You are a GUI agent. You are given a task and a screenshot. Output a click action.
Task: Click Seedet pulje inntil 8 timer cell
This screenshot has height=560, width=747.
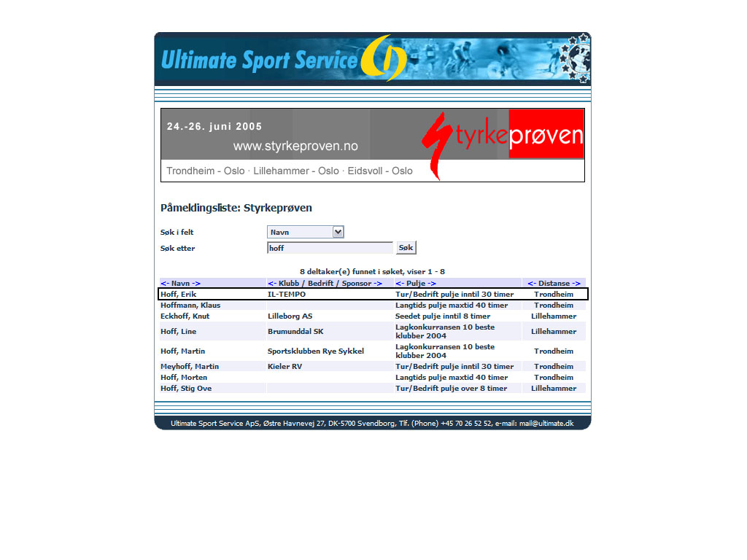[x=443, y=316]
